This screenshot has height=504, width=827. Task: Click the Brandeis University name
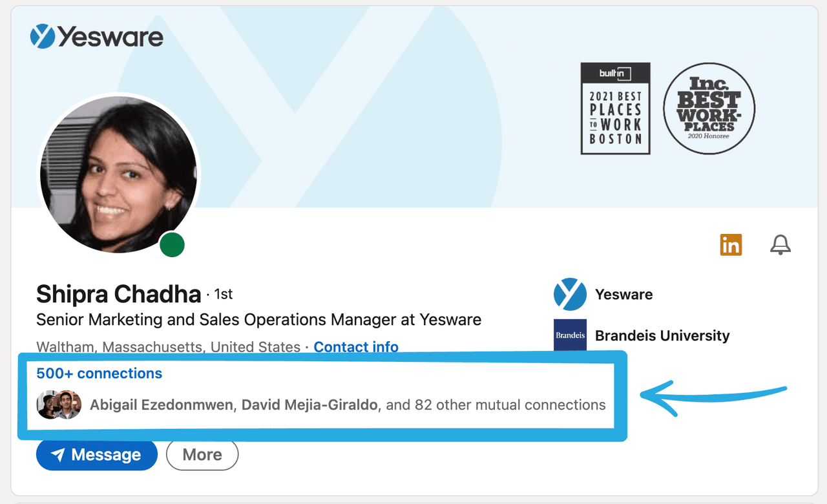(662, 335)
